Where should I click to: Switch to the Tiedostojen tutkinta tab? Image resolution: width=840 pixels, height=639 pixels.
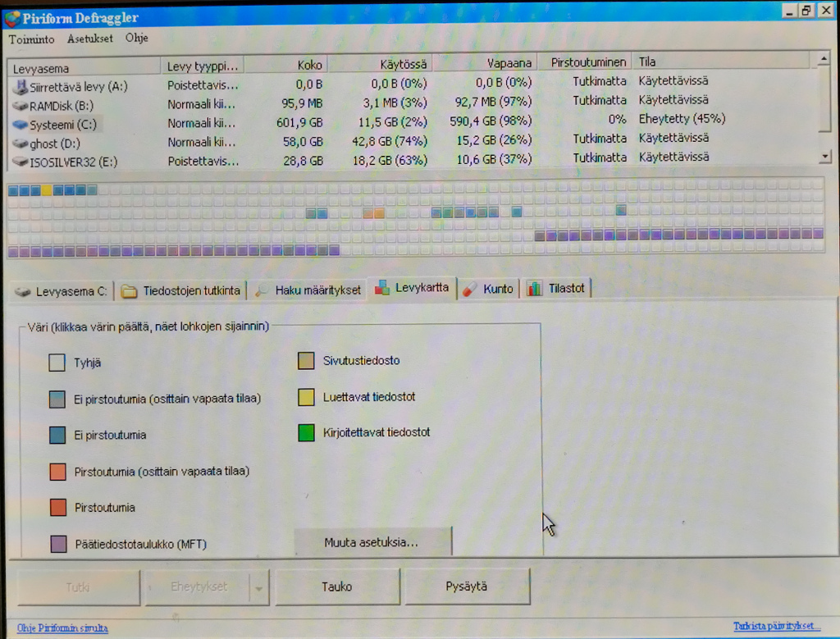pos(181,291)
